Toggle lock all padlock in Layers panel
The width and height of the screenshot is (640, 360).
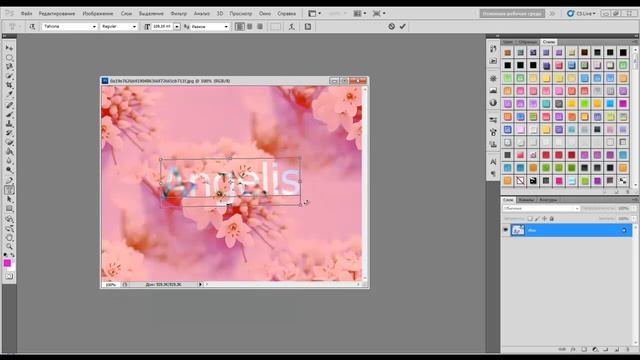tap(551, 219)
